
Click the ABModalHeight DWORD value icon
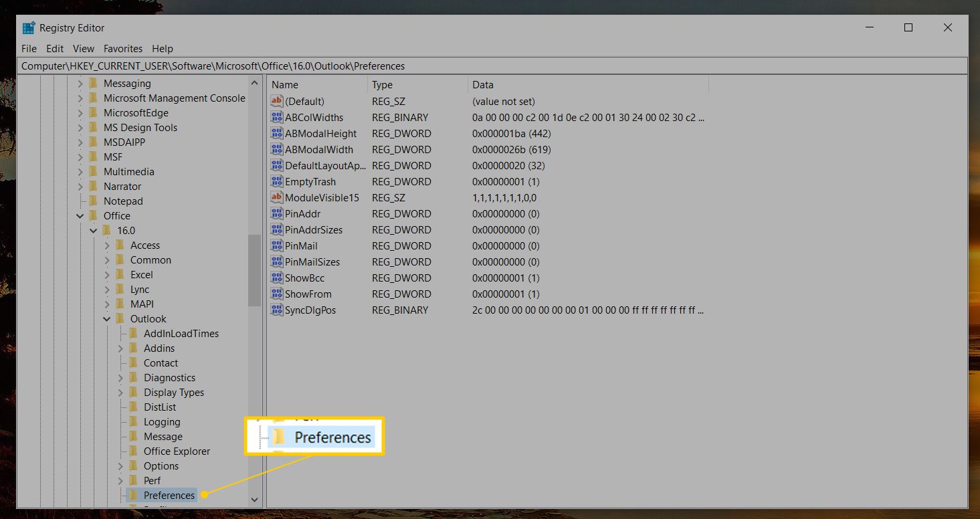click(277, 133)
